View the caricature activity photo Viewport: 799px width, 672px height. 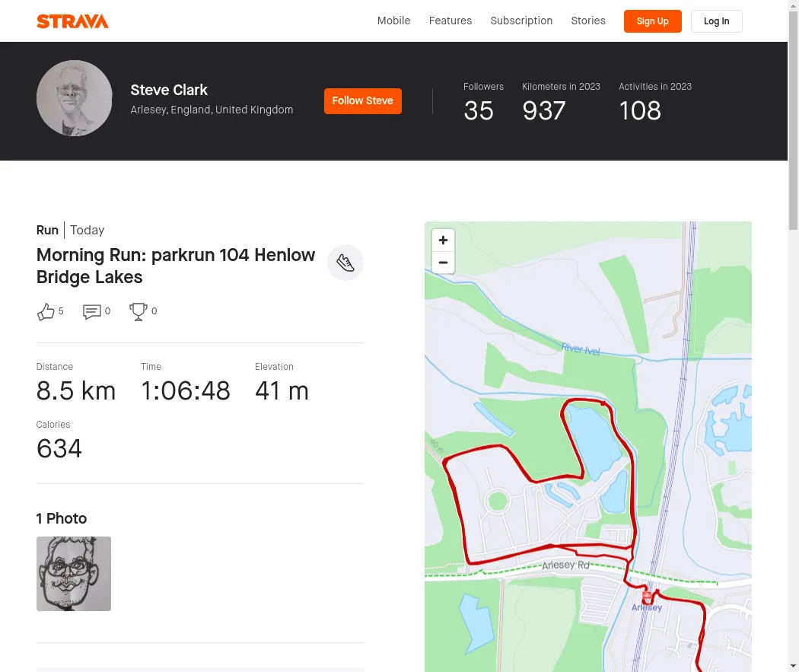click(x=73, y=574)
